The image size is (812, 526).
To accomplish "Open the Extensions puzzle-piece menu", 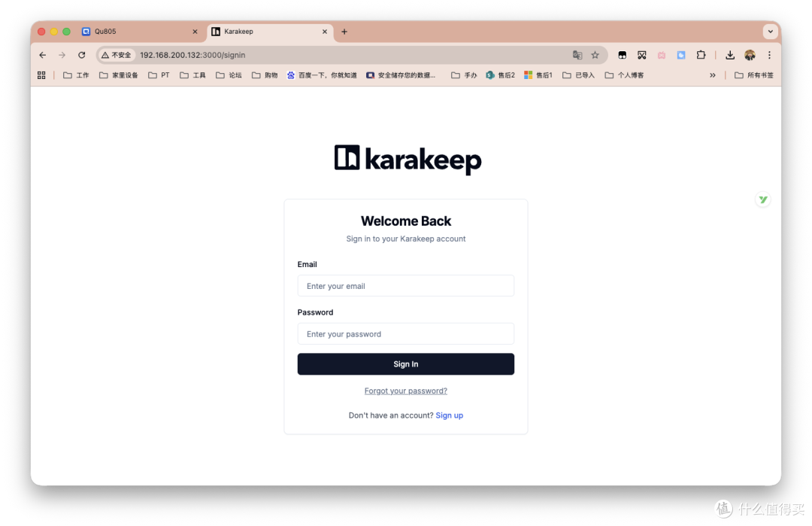I will pos(701,55).
